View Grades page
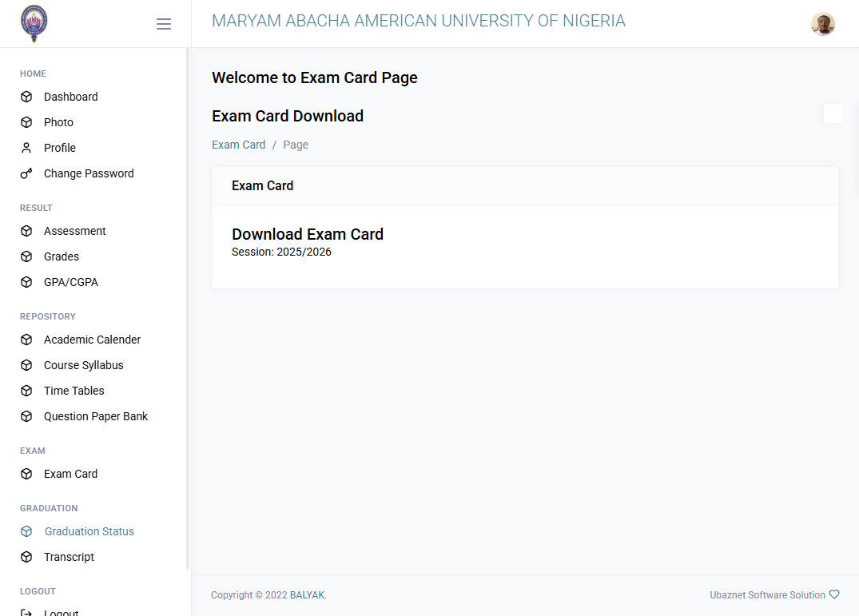The height and width of the screenshot is (616, 859). pyautogui.click(x=62, y=256)
